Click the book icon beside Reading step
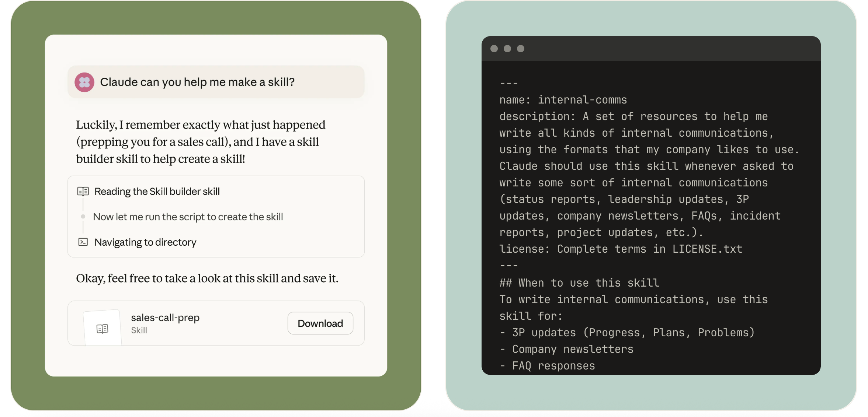This screenshot has height=417, width=868. click(83, 191)
